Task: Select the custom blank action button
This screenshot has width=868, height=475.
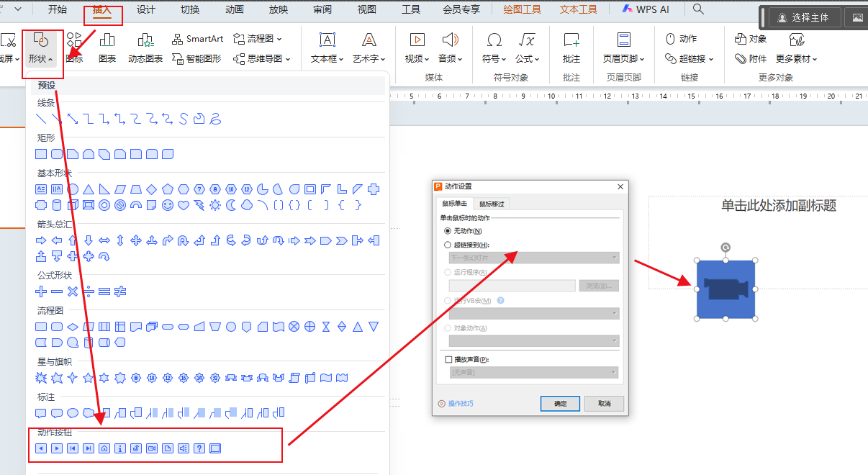Action: point(215,448)
